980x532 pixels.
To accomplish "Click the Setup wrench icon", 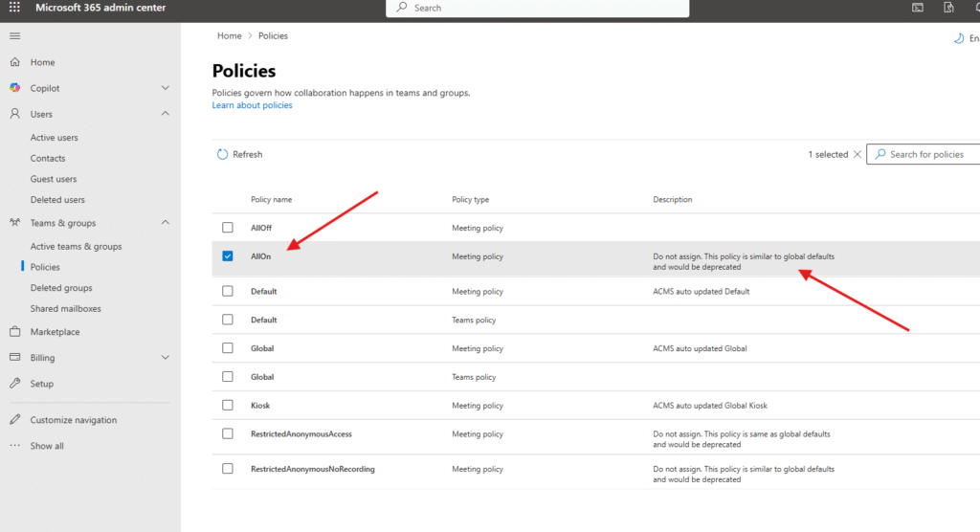I will tap(14, 384).
